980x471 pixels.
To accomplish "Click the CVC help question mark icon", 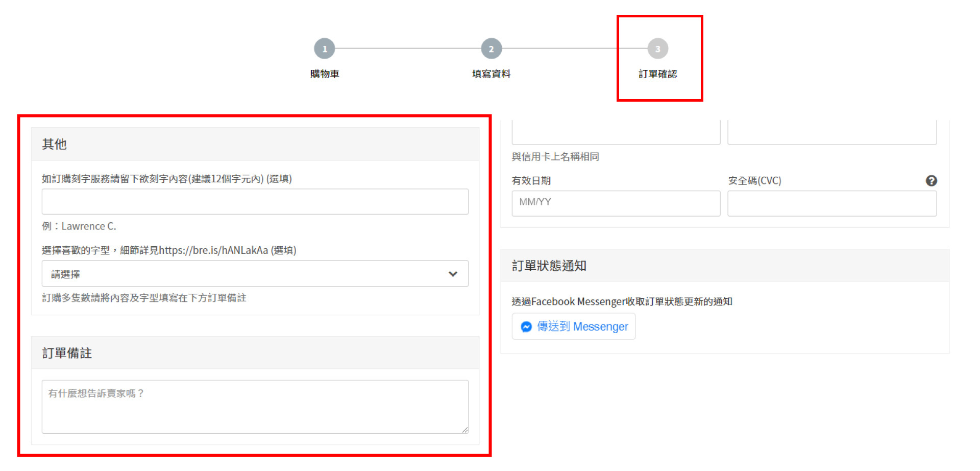I will (x=931, y=180).
